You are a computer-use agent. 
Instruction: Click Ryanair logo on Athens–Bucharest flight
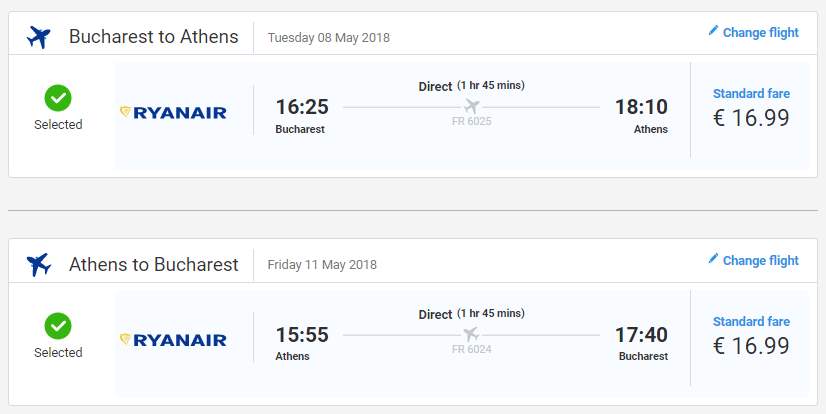(173, 340)
